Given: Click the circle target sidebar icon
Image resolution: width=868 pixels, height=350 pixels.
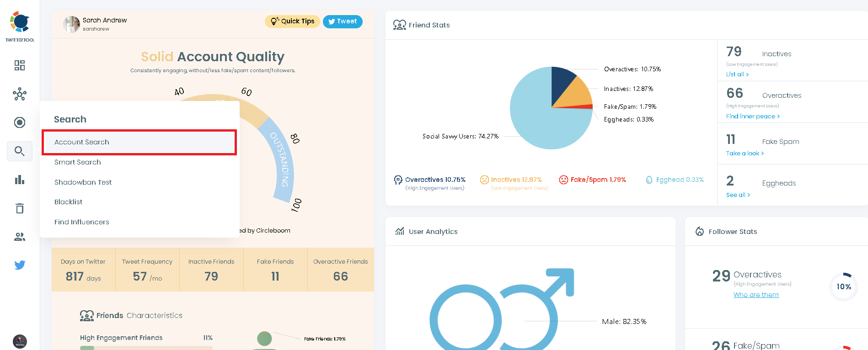Looking at the screenshot, I should pyautogui.click(x=20, y=122).
